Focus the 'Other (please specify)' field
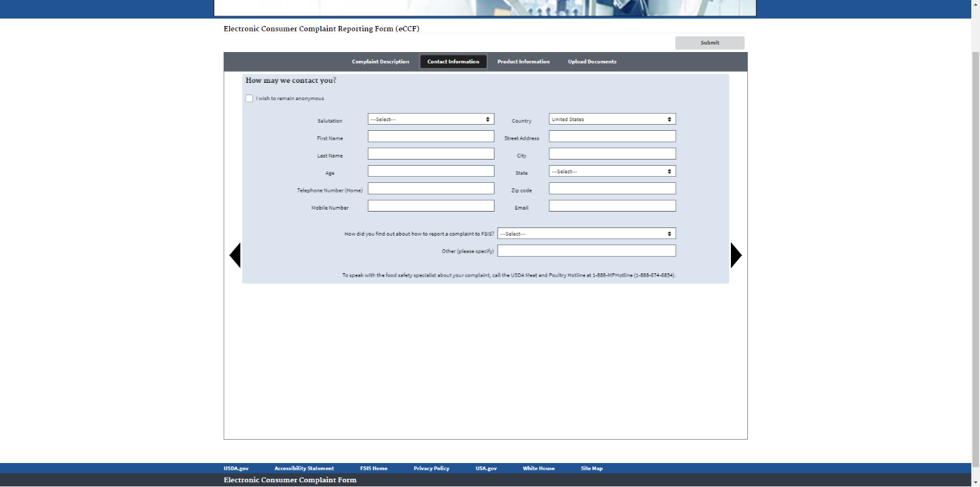This screenshot has width=980, height=487. pos(586,251)
